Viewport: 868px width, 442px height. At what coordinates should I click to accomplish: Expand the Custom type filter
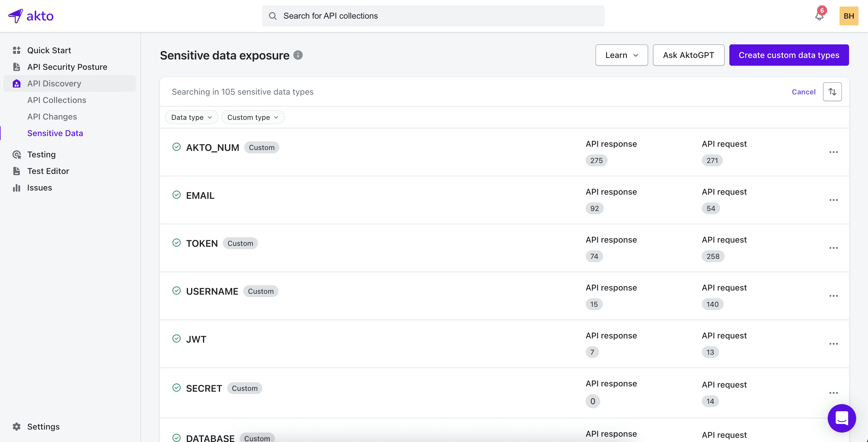pyautogui.click(x=253, y=117)
